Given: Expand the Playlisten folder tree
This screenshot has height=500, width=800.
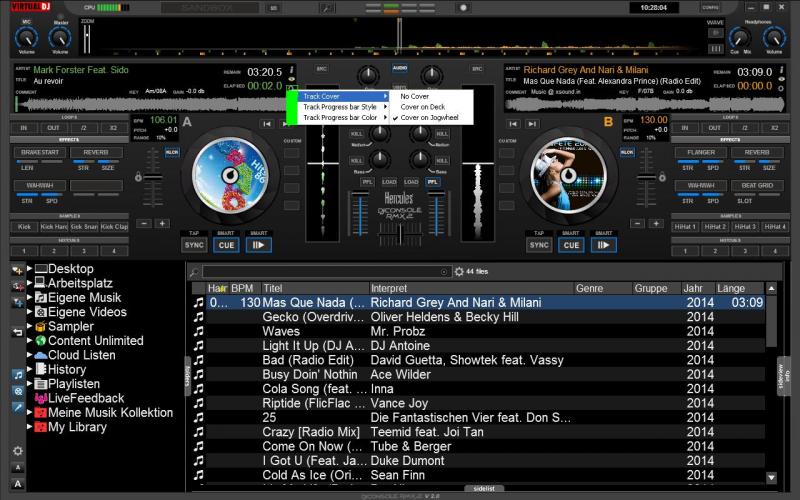Looking at the screenshot, I should pyautogui.click(x=28, y=384).
